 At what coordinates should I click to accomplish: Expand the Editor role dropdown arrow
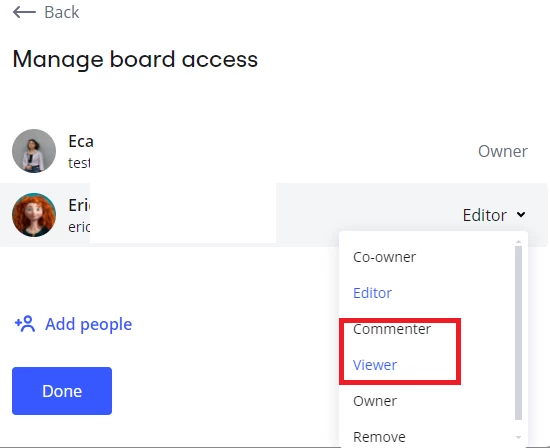click(x=521, y=214)
